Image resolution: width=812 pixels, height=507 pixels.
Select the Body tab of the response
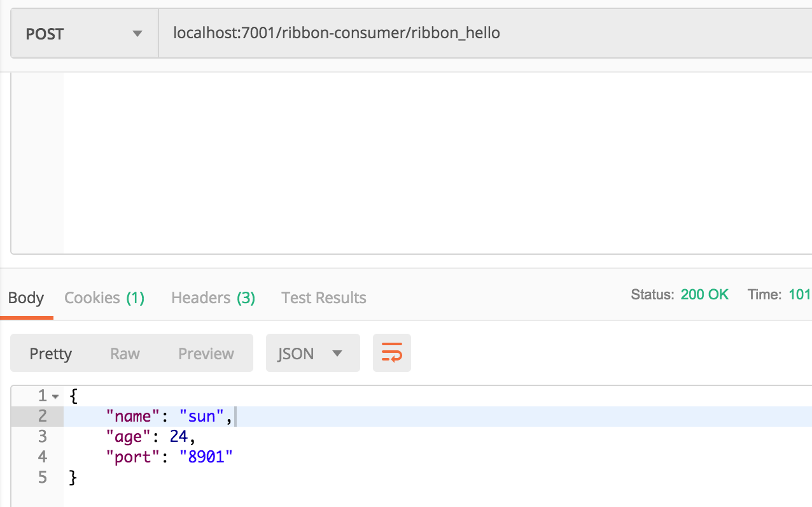click(25, 297)
